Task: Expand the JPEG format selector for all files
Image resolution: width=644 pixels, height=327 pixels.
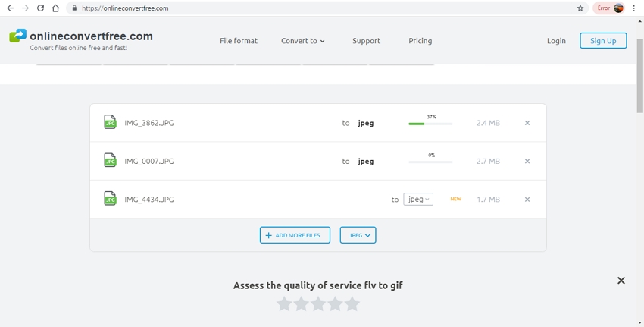Action: (x=358, y=235)
